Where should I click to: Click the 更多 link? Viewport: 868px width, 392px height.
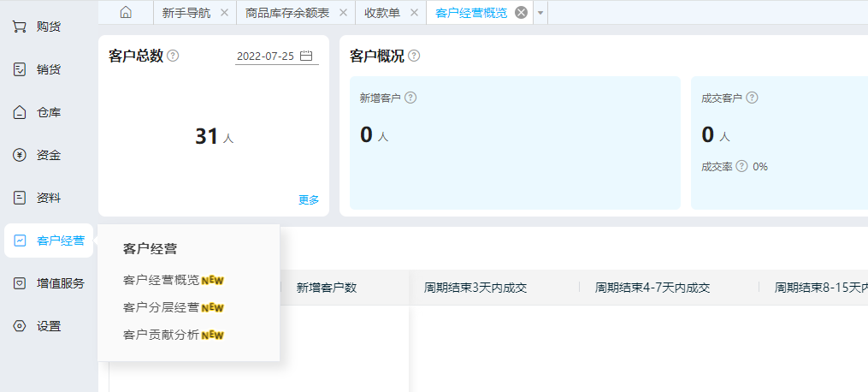(x=309, y=200)
